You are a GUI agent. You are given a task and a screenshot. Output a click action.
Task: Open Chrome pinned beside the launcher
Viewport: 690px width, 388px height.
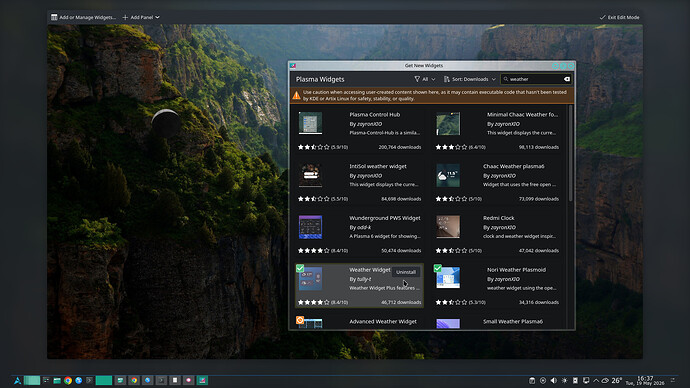pos(68,381)
